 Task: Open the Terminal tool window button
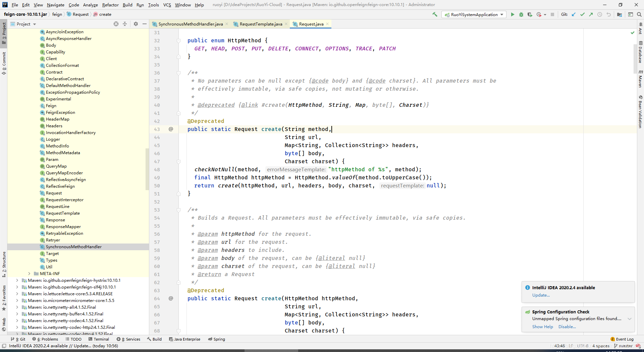[99, 339]
